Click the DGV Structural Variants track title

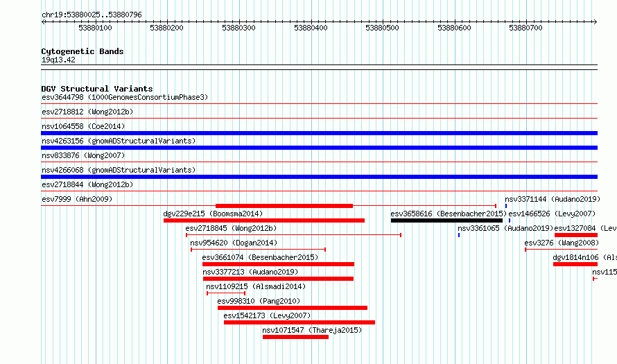click(97, 89)
